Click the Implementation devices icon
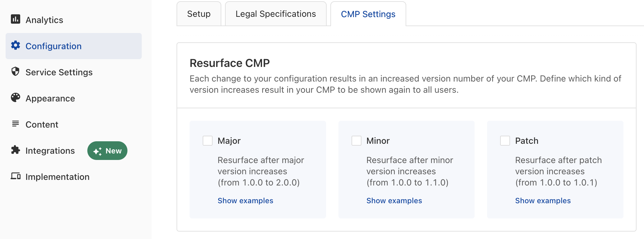This screenshot has height=239, width=644. (x=16, y=176)
